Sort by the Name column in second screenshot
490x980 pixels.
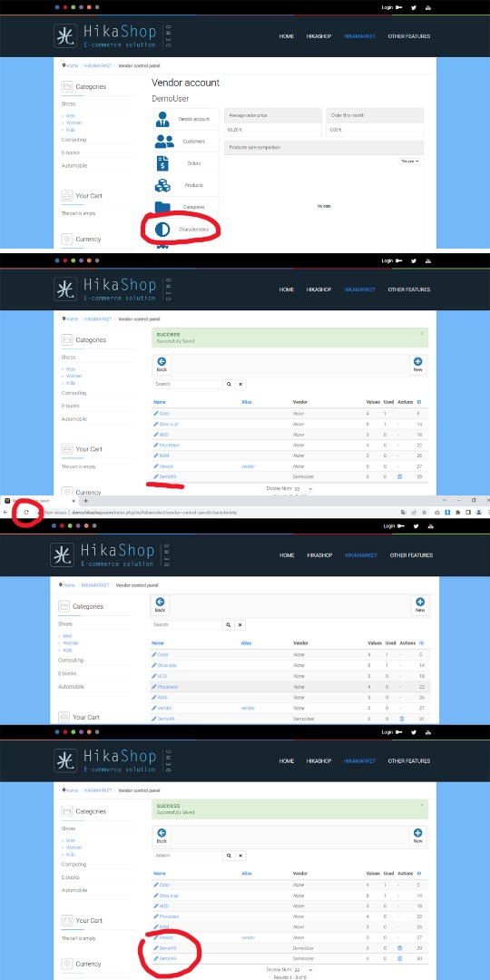[160, 401]
